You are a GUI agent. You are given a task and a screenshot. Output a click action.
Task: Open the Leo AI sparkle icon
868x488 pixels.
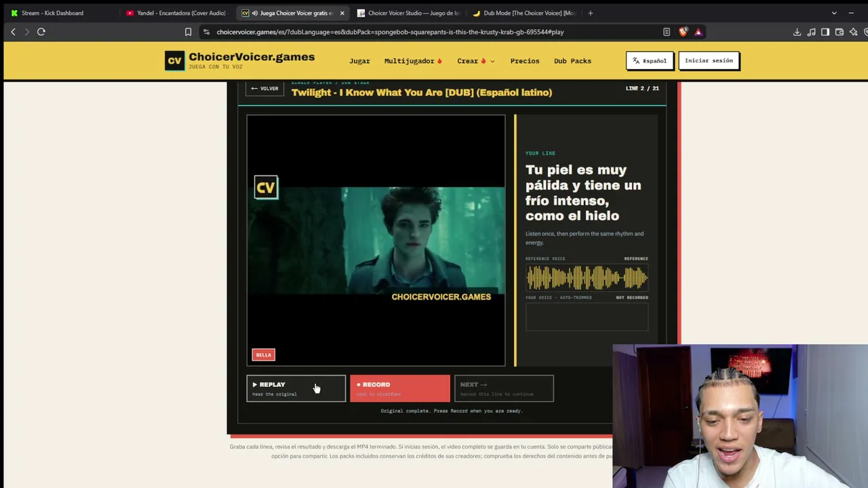point(854,32)
